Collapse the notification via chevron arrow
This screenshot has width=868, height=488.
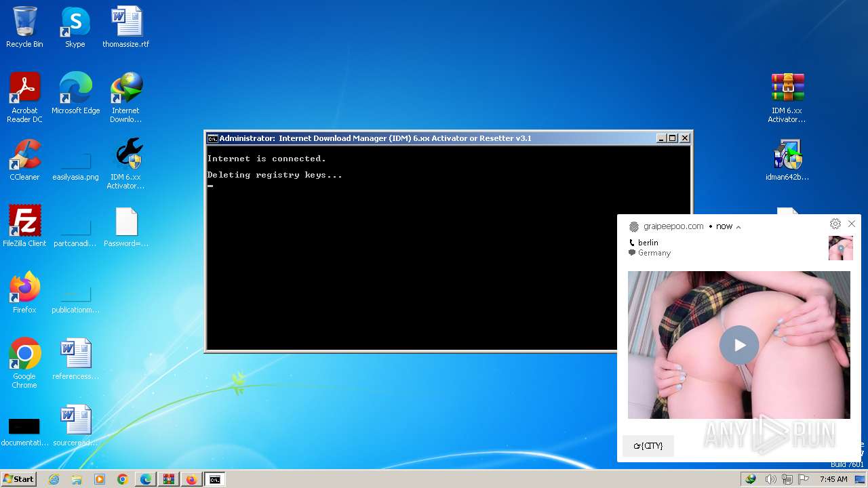point(738,227)
